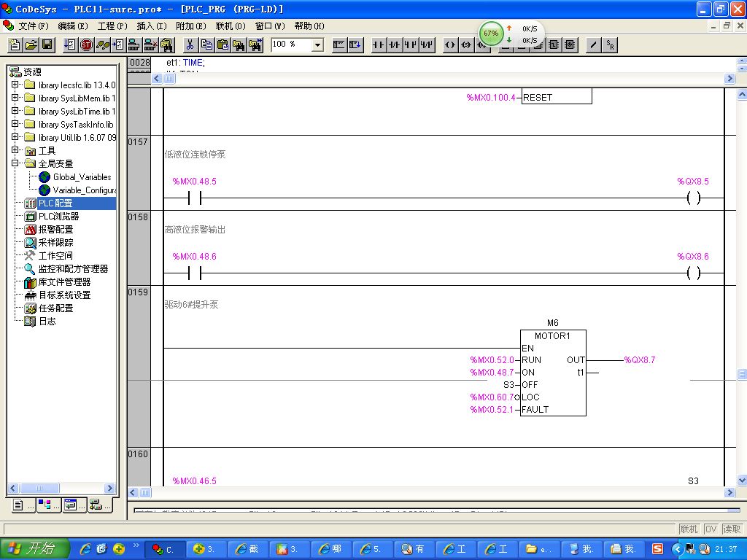The height and width of the screenshot is (560, 747).
Task: Open the 工程(P) menu
Action: click(x=112, y=26)
